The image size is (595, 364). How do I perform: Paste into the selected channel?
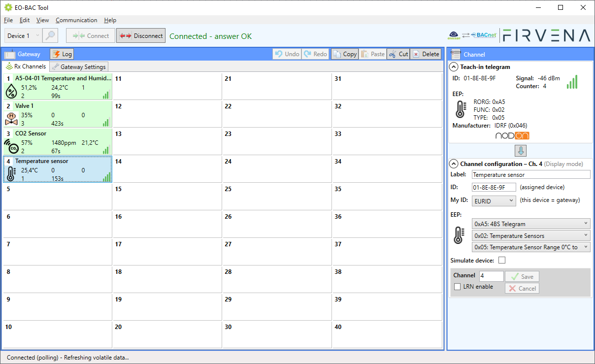pyautogui.click(x=372, y=54)
